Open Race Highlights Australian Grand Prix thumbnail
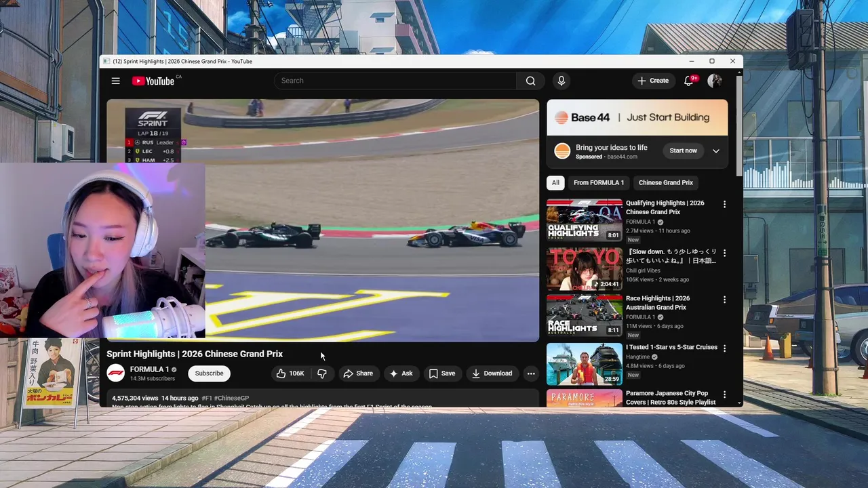The height and width of the screenshot is (488, 868). coord(585,315)
